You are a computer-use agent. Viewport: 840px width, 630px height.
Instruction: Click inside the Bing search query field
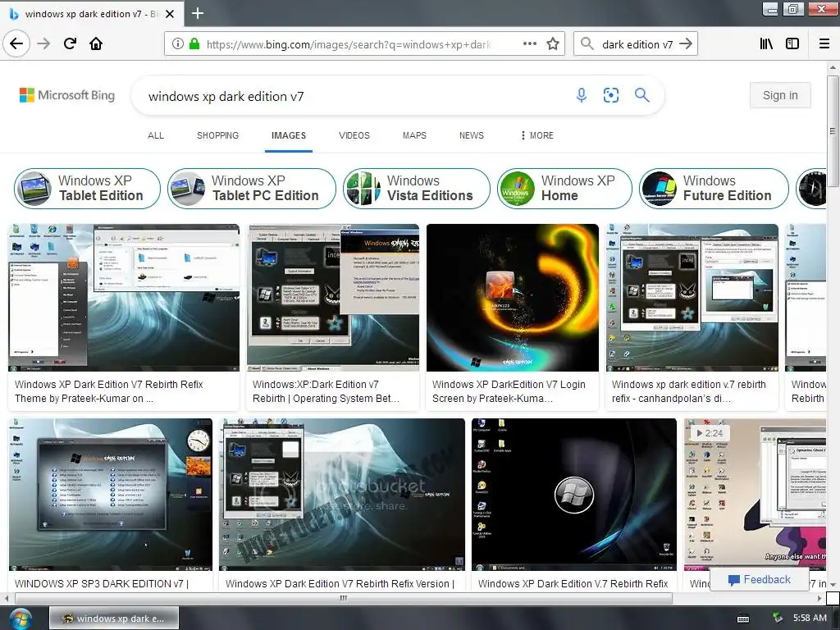point(354,97)
